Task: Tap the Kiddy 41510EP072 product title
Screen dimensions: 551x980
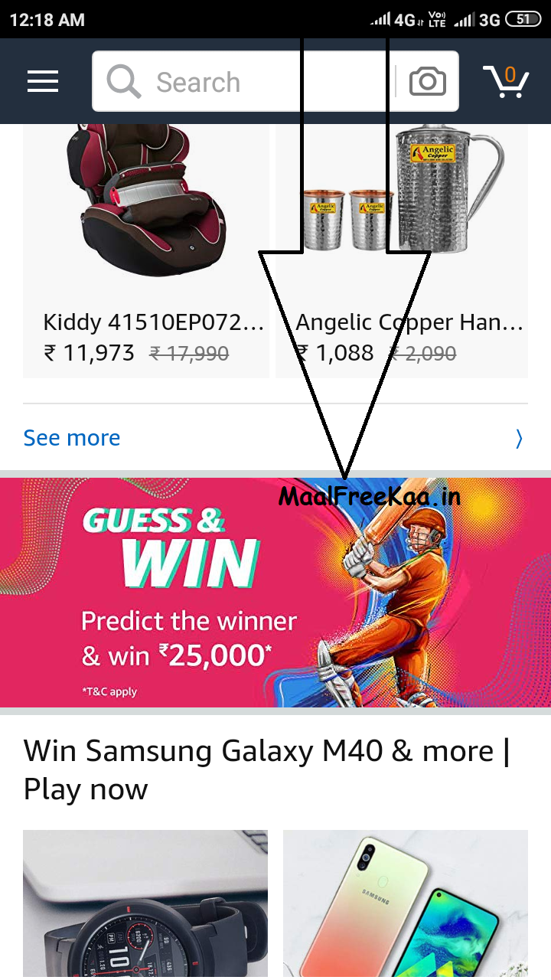Action: (x=154, y=322)
